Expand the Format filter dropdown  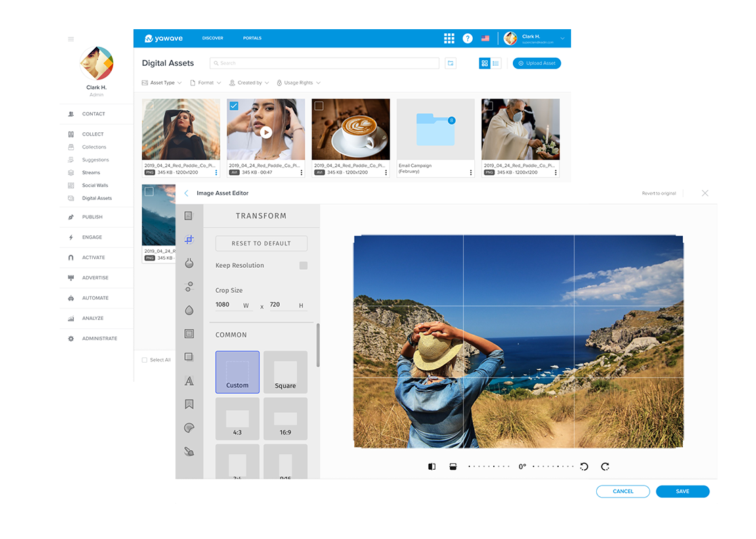[206, 83]
